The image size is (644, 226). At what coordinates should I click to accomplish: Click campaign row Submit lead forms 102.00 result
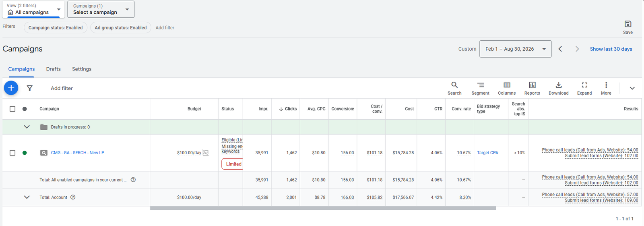[601, 156]
